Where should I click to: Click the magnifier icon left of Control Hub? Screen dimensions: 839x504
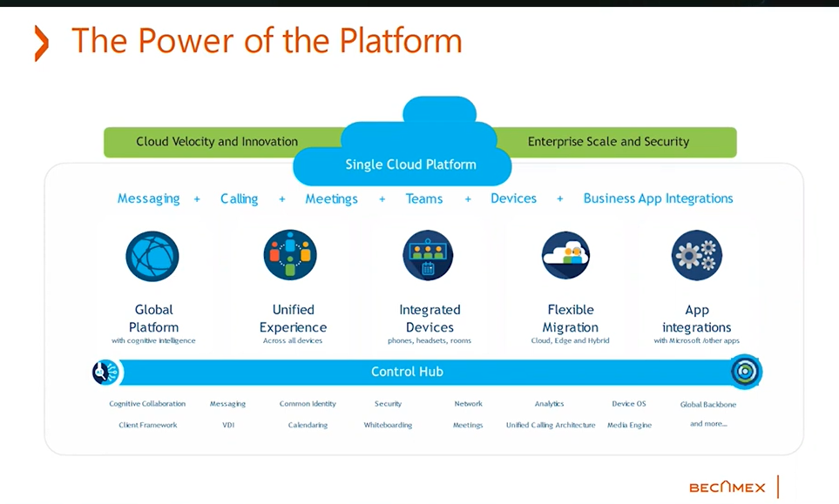point(105,372)
